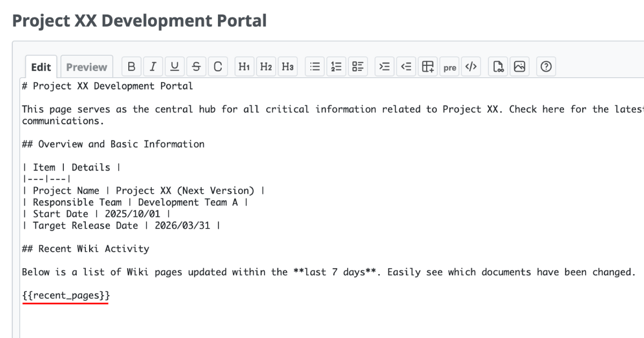Underline the selected text
This screenshot has width=644, height=338.
tap(174, 67)
